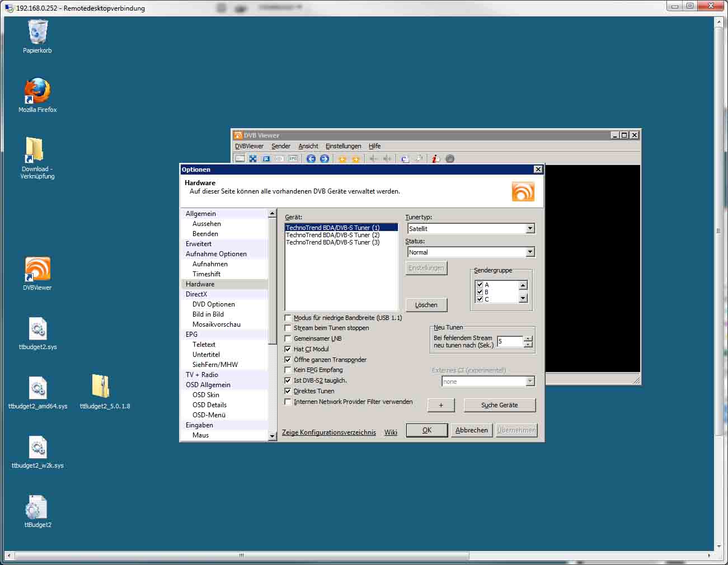
Task: Uncheck the Hat CI Modul option
Action: point(288,349)
